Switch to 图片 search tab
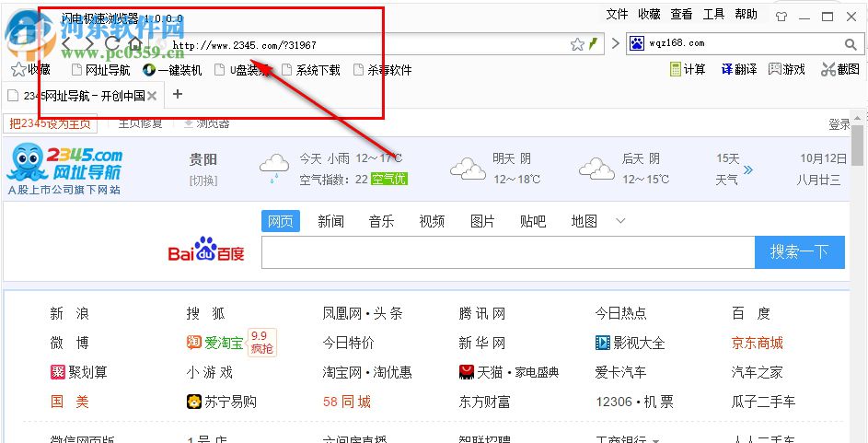Screen dimensions: 868x443 tap(482, 221)
